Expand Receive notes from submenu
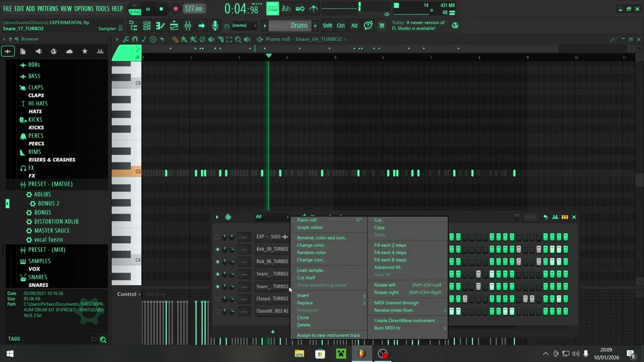Screen dimensions: 644x362 (x=408, y=310)
